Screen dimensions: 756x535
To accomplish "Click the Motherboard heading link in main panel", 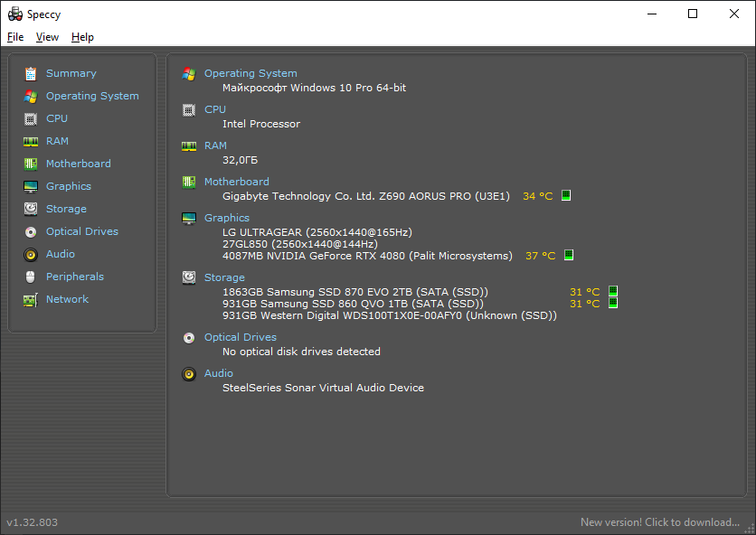I will (x=236, y=182).
